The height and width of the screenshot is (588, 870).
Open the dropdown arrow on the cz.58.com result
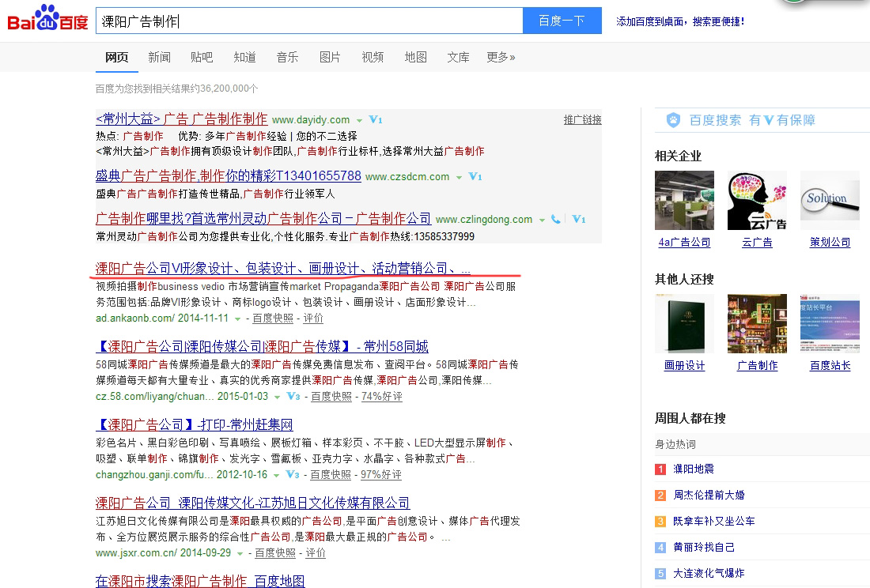pos(277,397)
